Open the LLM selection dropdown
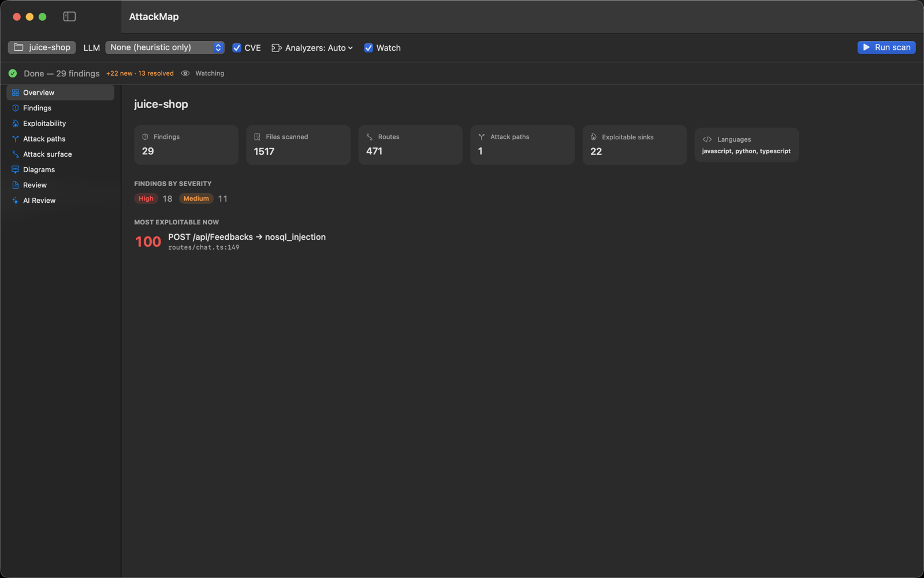 coord(165,47)
